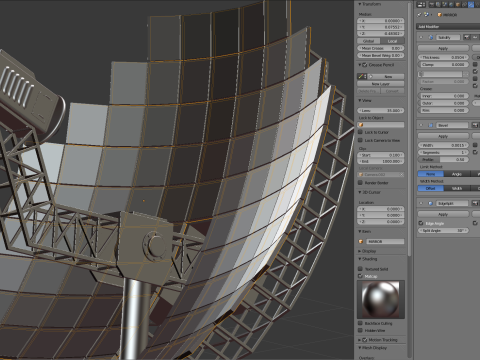Click the Solidify modifier type icon
480x360 pixels.
coord(431,37)
